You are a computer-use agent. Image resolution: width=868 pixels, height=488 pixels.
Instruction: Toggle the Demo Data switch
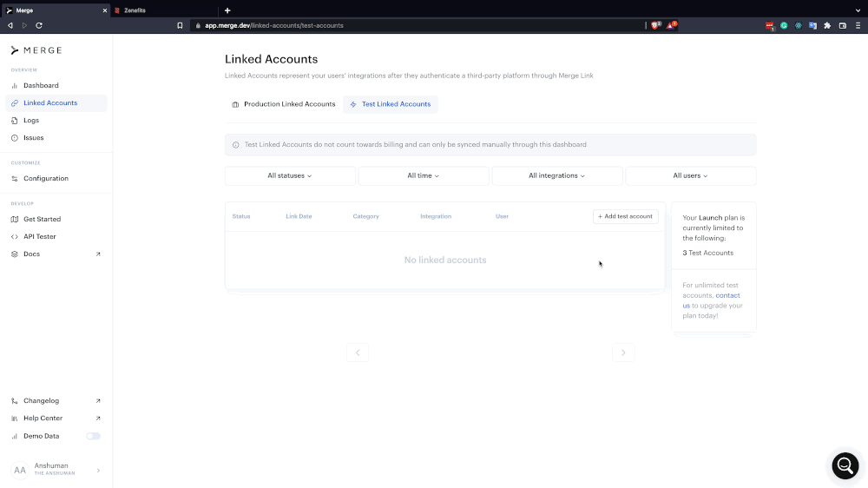coord(93,436)
